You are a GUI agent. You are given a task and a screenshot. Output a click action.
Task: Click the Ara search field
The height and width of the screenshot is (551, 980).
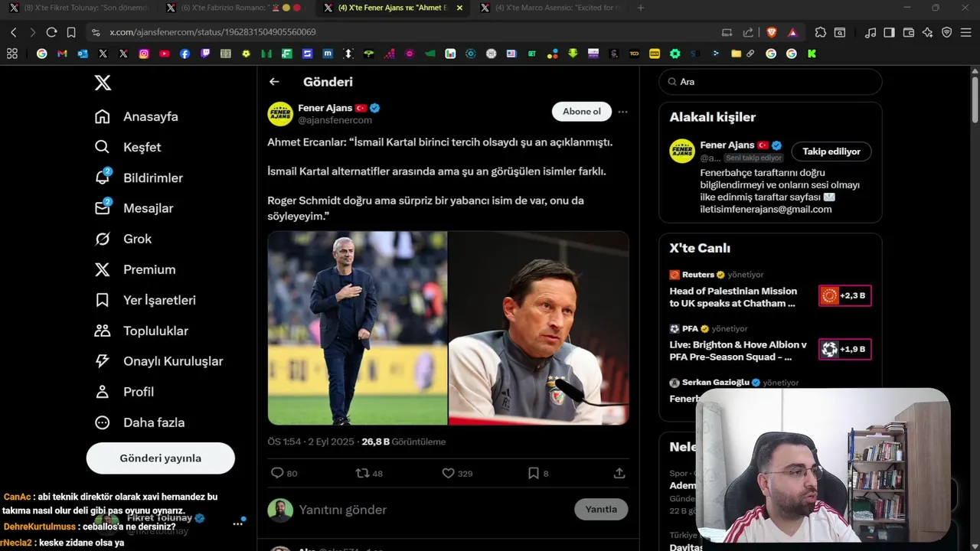click(x=770, y=82)
